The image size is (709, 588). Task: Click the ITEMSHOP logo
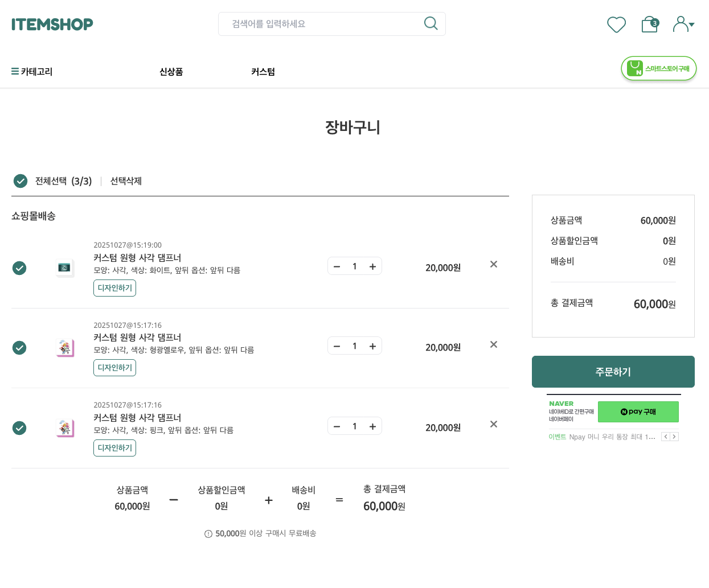click(52, 24)
